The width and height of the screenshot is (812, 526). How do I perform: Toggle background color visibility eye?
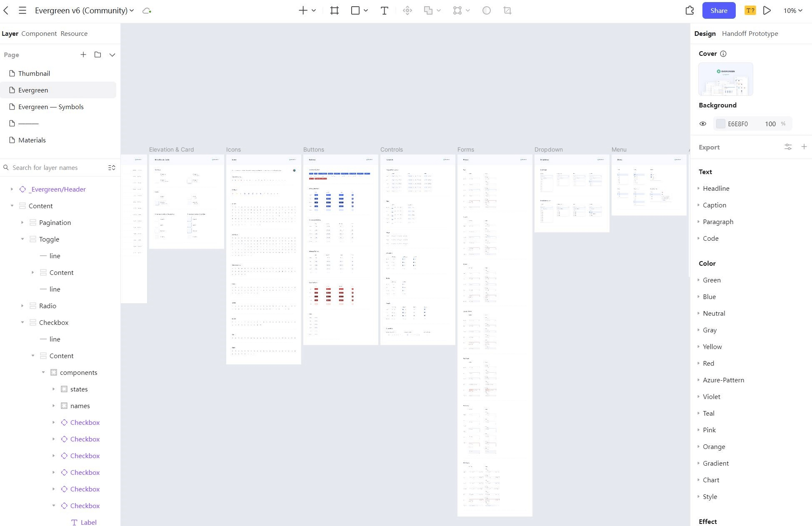coord(703,124)
